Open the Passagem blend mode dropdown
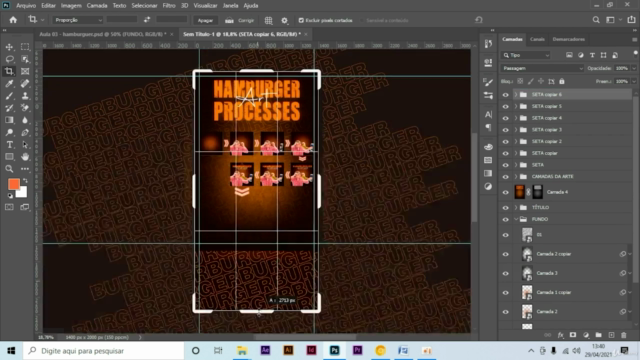Screen dimensions: 640x360 (542, 68)
